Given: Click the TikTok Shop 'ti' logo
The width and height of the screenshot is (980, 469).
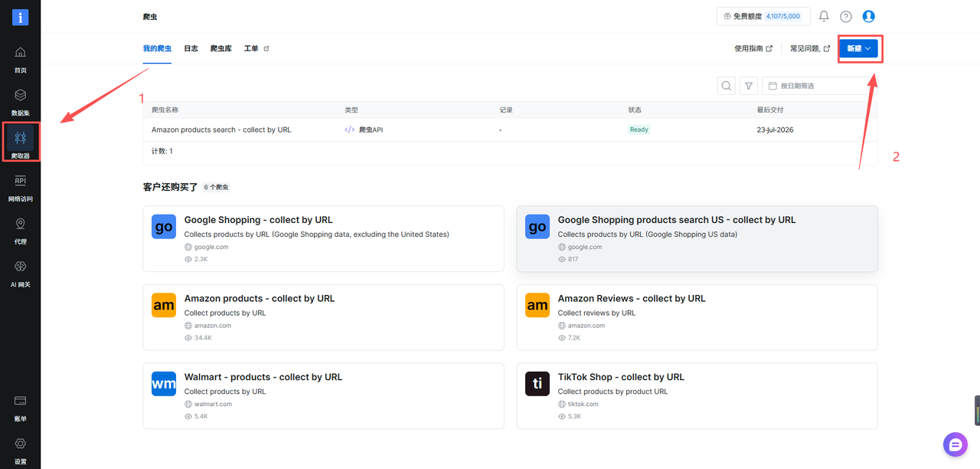Looking at the screenshot, I should (537, 384).
